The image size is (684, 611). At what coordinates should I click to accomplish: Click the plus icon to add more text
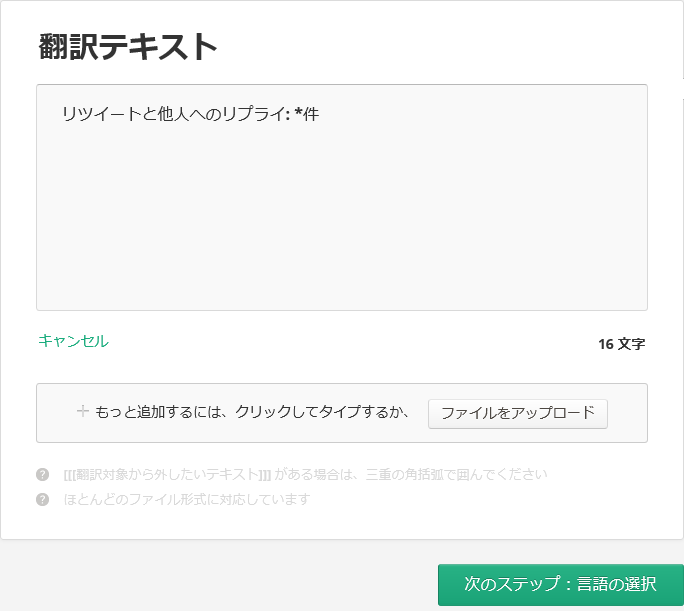pyautogui.click(x=83, y=411)
